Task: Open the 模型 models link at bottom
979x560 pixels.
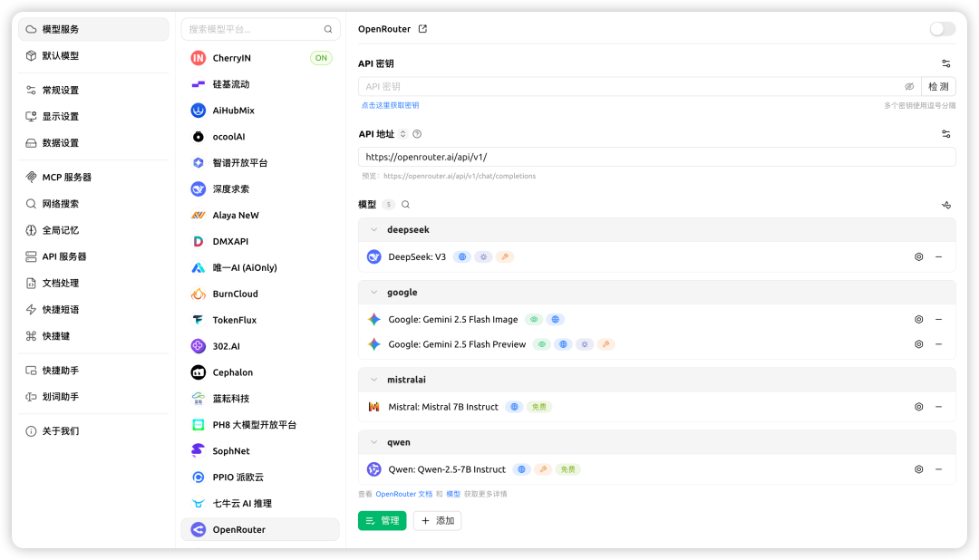Action: (453, 494)
